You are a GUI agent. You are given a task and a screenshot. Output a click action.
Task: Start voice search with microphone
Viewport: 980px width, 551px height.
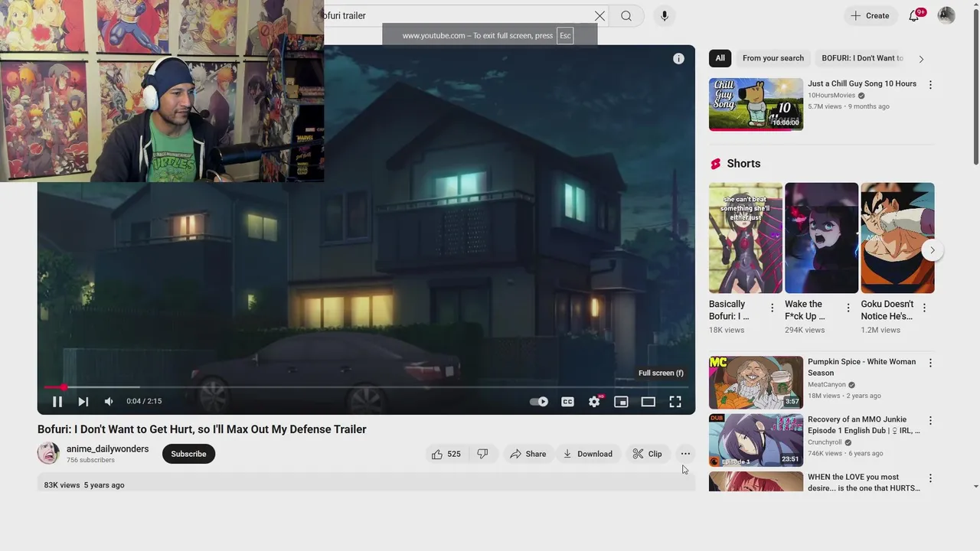[665, 15]
